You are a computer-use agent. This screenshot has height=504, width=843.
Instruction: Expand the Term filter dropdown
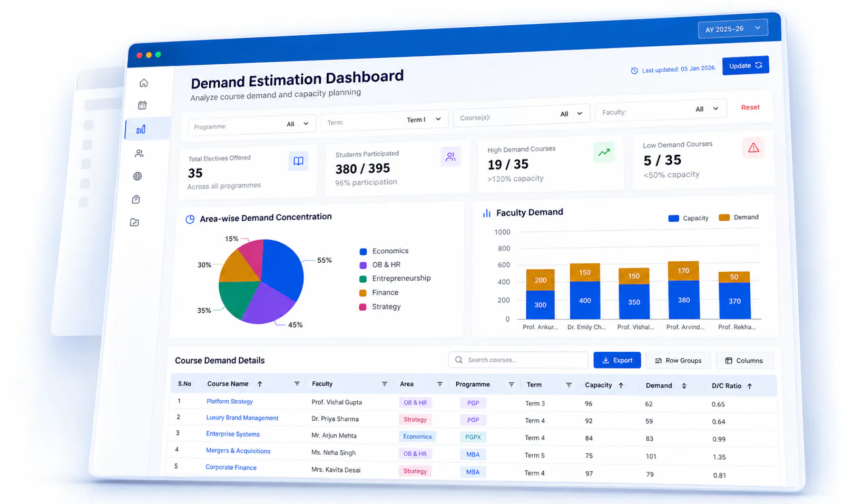(x=385, y=121)
